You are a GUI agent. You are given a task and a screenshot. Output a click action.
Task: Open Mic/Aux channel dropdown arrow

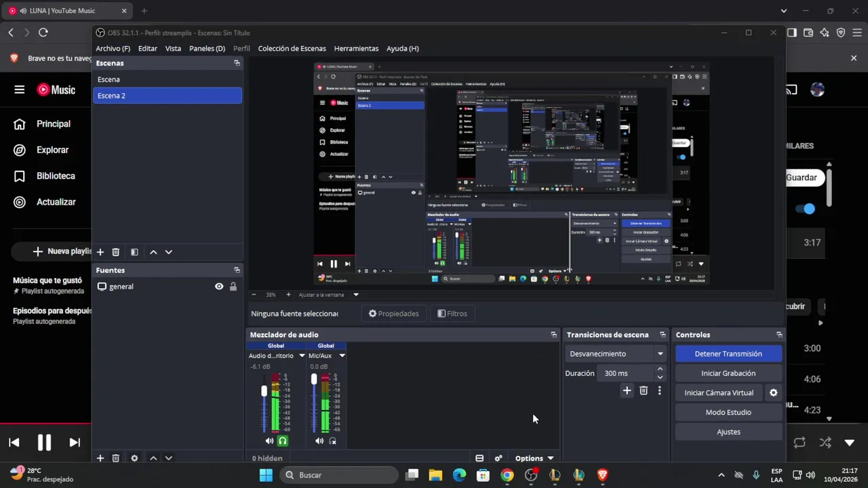342,356
